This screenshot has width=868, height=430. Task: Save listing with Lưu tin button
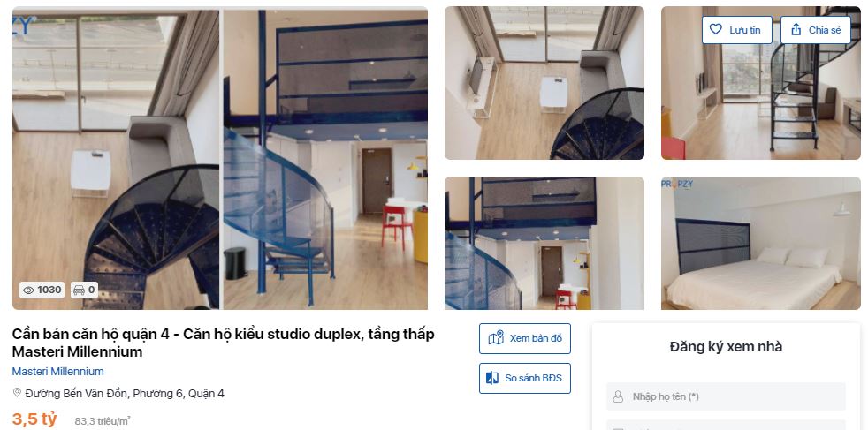tap(737, 30)
